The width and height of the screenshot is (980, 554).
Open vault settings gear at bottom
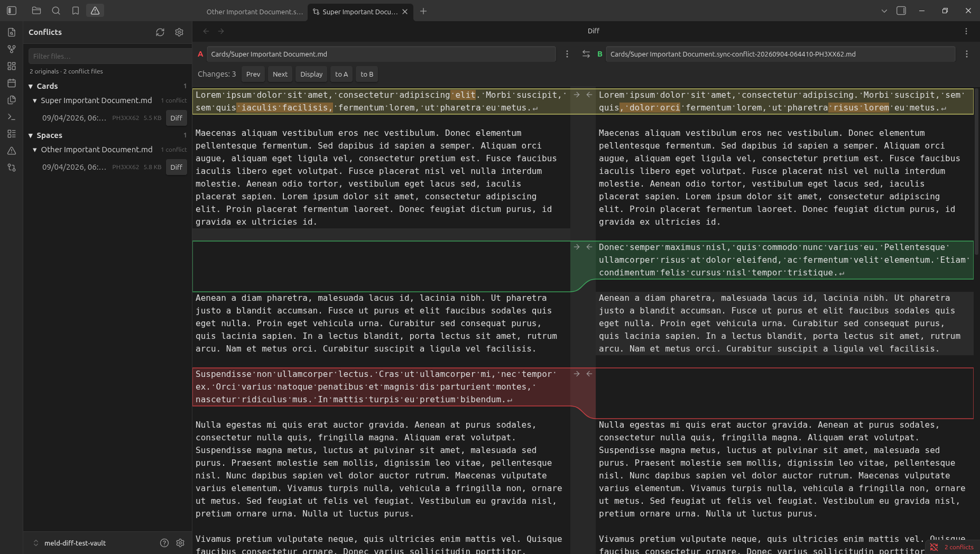coord(180,543)
